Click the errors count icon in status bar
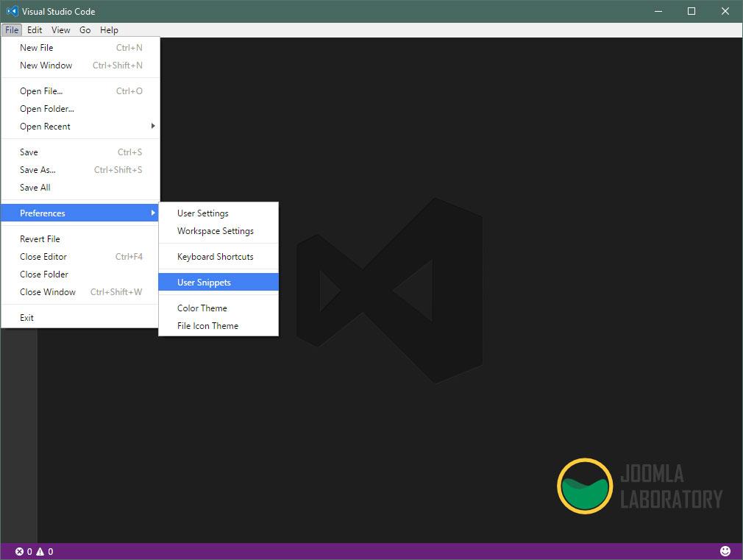Viewport: 743px width, 560px height. (x=19, y=551)
